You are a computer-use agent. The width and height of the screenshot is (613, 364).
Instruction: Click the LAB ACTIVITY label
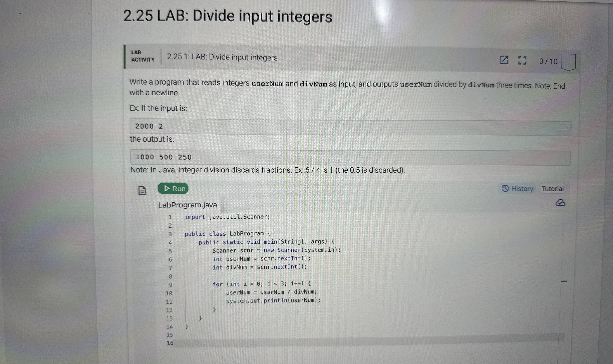coord(143,56)
